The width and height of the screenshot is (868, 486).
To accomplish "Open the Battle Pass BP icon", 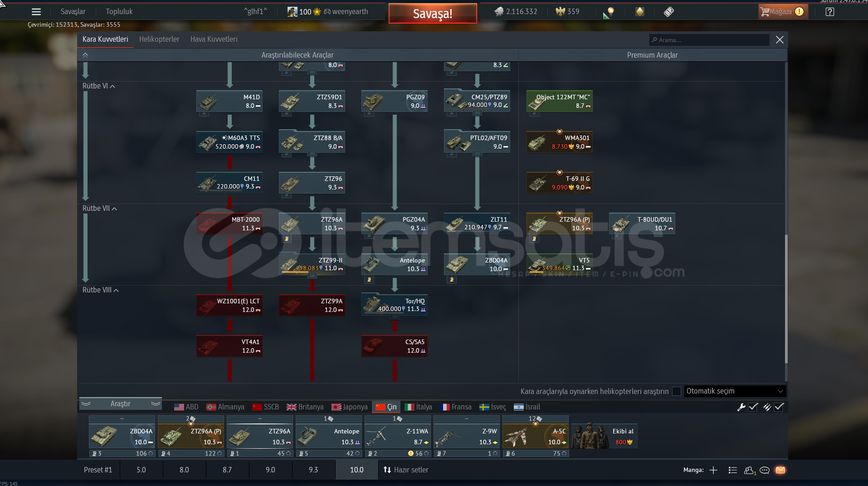I will tap(669, 12).
